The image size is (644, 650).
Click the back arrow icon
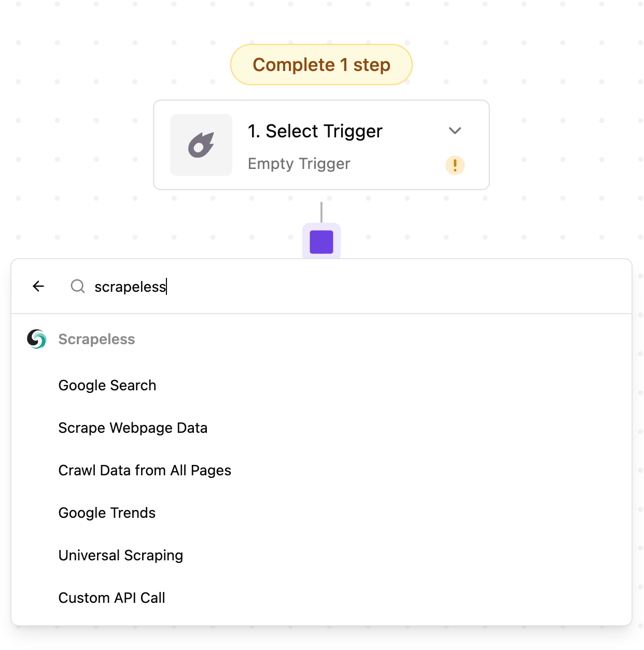[x=38, y=286]
